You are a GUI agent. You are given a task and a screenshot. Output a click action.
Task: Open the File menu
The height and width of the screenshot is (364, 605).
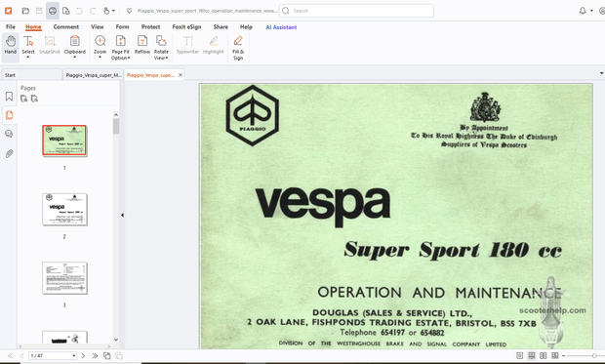point(11,27)
